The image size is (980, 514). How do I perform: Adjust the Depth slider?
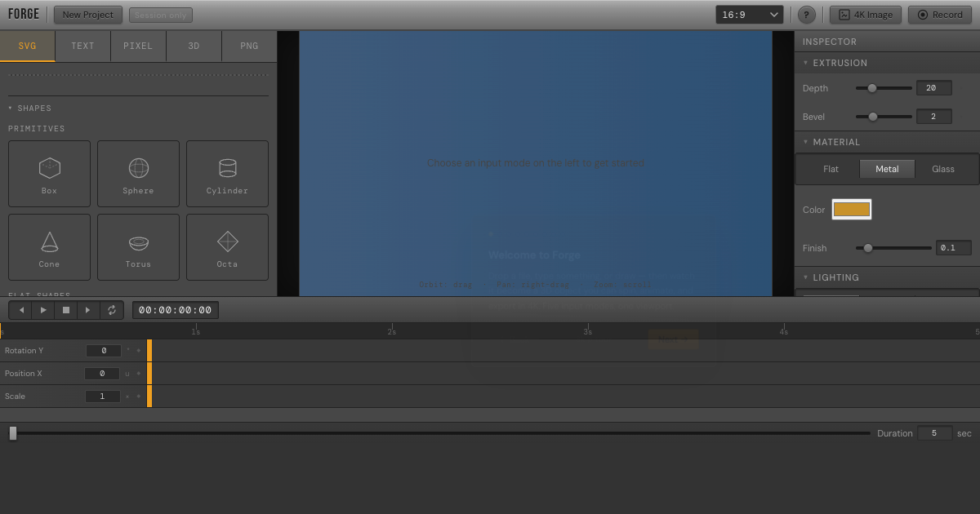tap(884, 88)
